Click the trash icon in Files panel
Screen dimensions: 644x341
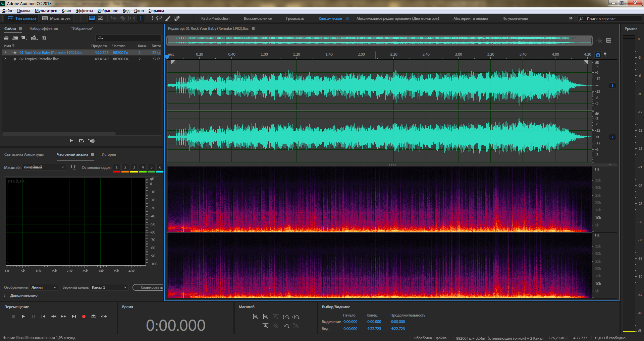pos(44,38)
